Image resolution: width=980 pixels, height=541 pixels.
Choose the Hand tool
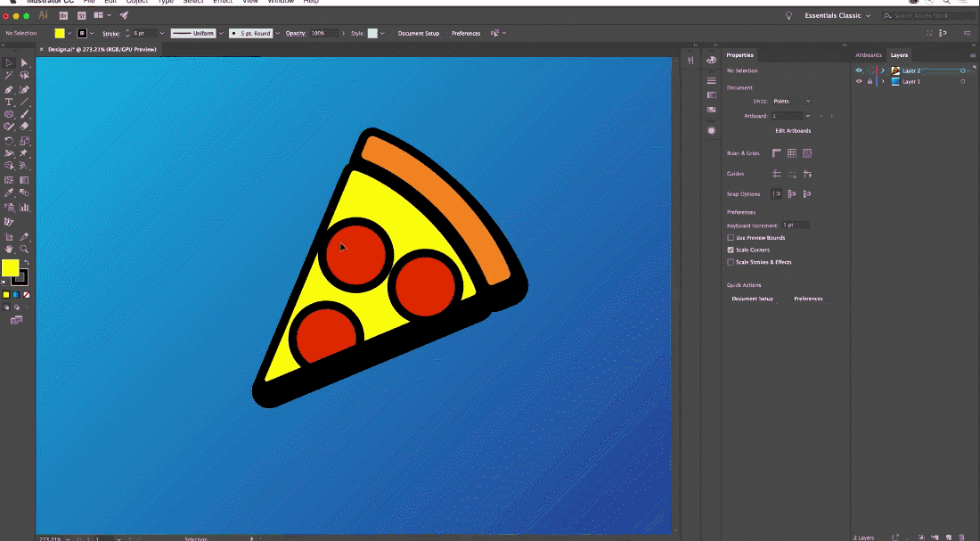click(9, 250)
